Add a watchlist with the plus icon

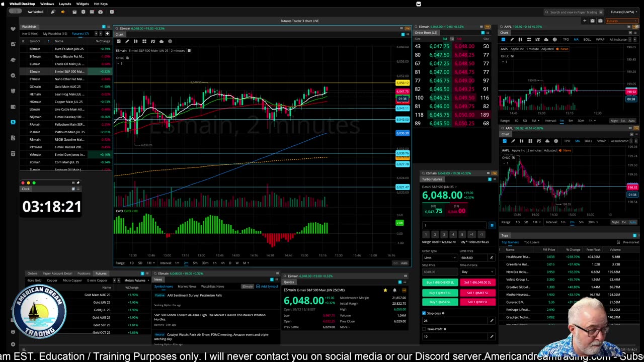coord(107,34)
